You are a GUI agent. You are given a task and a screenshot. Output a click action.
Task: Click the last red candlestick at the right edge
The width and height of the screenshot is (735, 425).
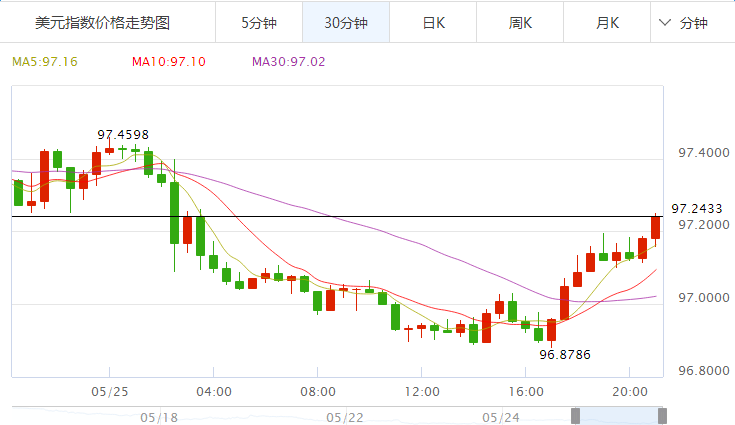pos(656,228)
